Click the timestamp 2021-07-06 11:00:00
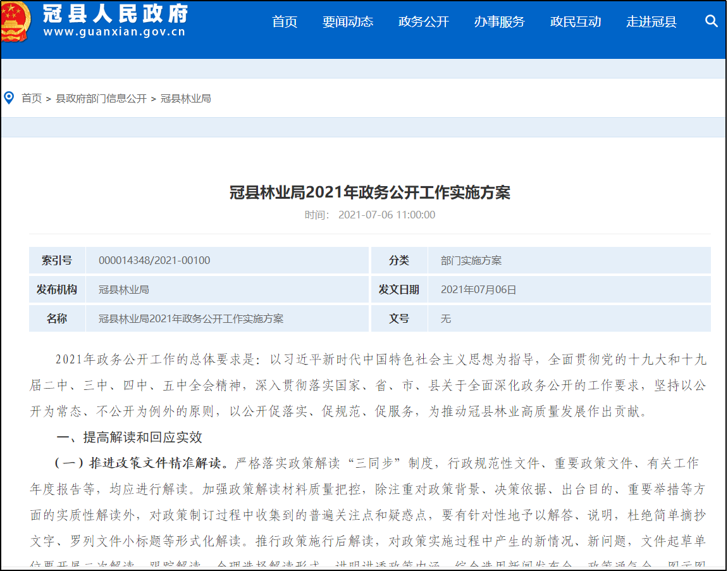The width and height of the screenshot is (728, 571). click(386, 215)
